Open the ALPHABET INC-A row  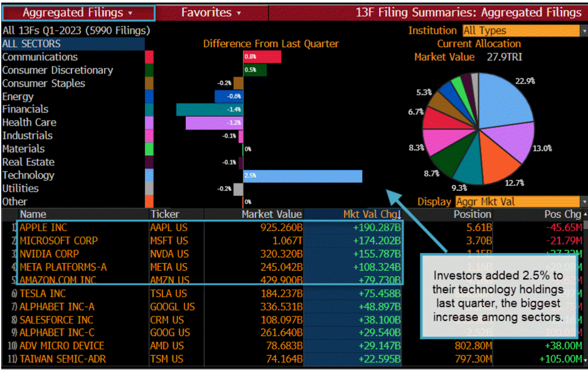pos(57,307)
